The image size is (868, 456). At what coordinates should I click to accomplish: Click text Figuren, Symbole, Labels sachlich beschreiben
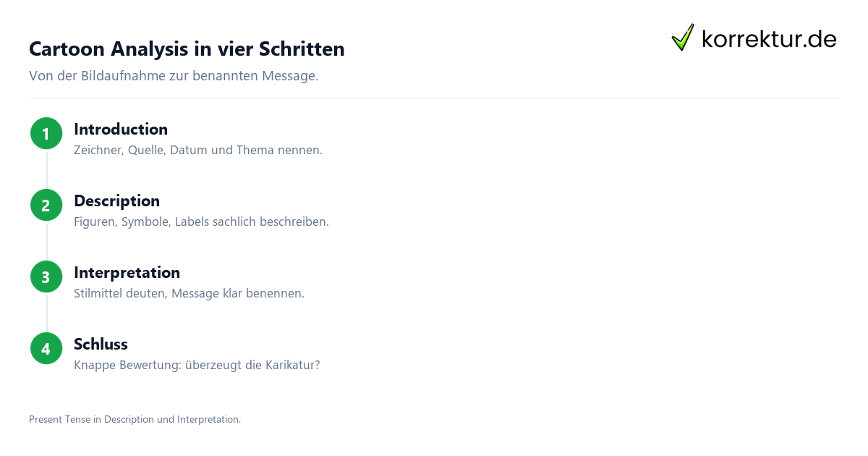point(201,222)
